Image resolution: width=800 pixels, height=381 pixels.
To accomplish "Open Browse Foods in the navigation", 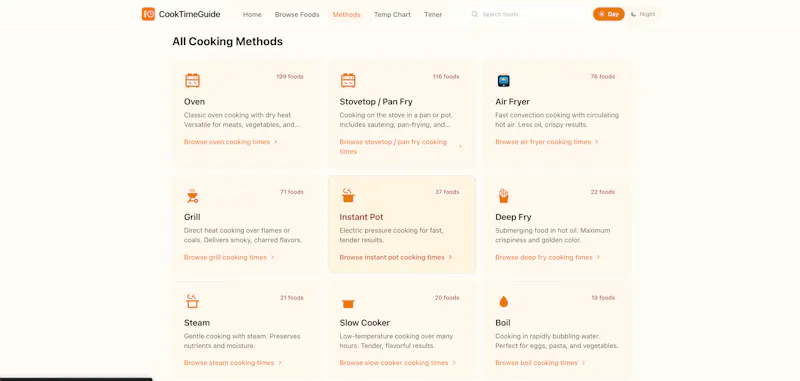I will click(297, 14).
